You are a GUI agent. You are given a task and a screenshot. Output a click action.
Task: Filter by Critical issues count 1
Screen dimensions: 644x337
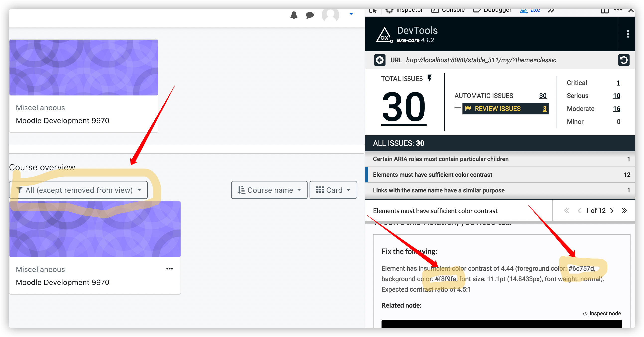pyautogui.click(x=618, y=83)
